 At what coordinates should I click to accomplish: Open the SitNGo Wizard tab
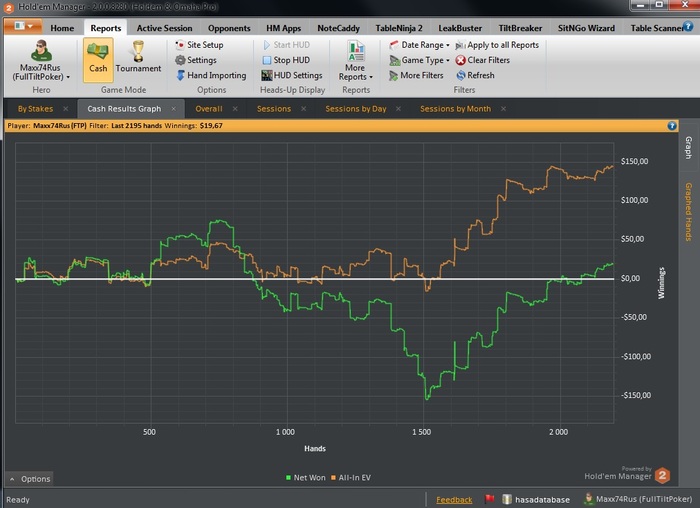(586, 28)
